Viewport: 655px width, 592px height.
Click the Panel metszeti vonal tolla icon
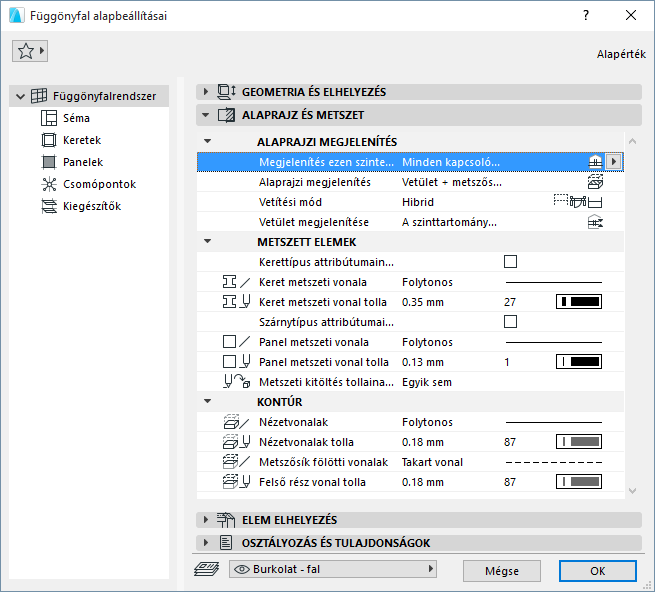click(236, 362)
